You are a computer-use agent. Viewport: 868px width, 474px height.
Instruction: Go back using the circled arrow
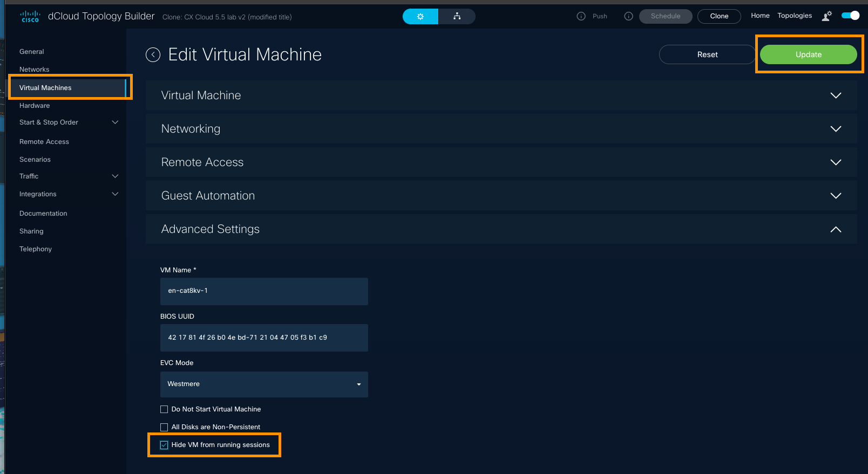pyautogui.click(x=153, y=55)
